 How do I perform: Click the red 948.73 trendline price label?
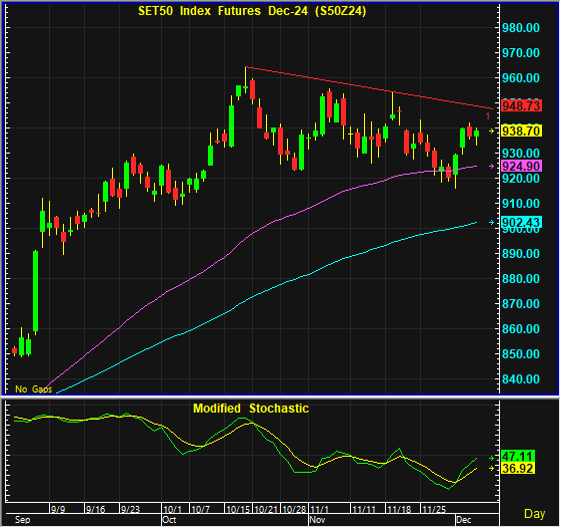[521, 106]
